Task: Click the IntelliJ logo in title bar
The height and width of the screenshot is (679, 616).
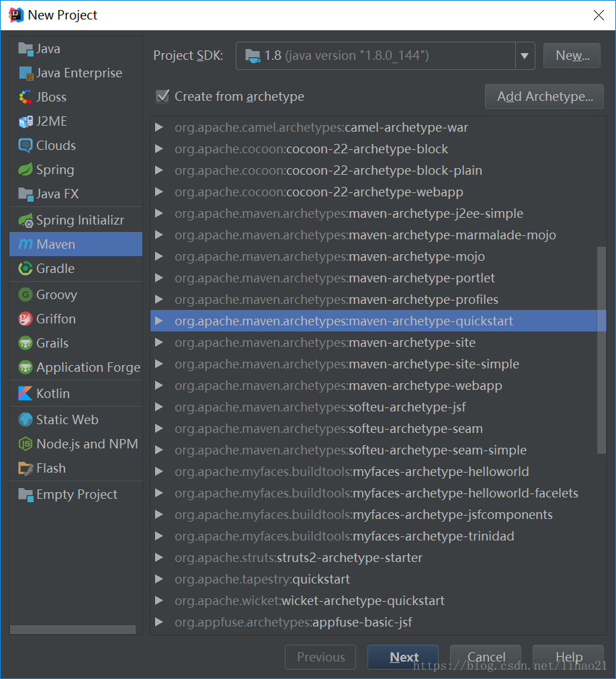Action: click(16, 15)
